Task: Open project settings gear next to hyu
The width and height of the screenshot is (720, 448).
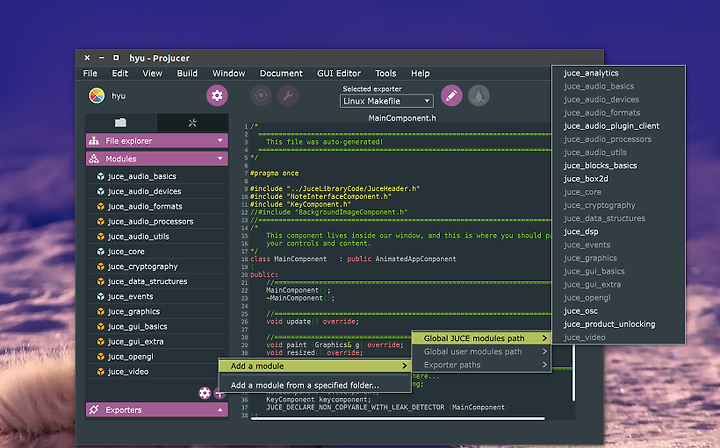Action: click(217, 95)
